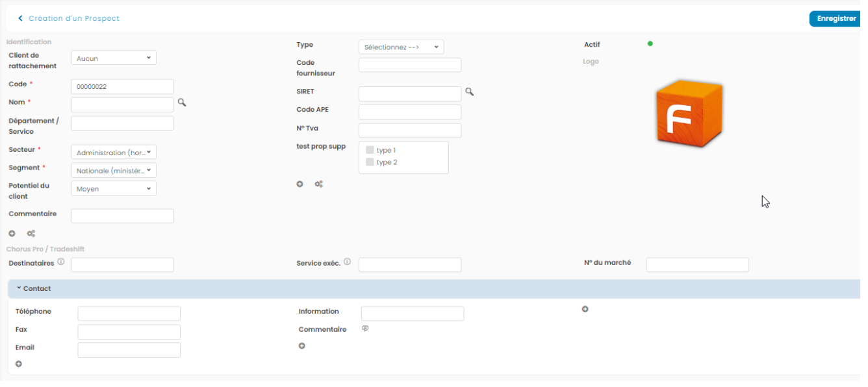Check the type 2 checkbox
This screenshot has width=868, height=387.
tap(370, 162)
